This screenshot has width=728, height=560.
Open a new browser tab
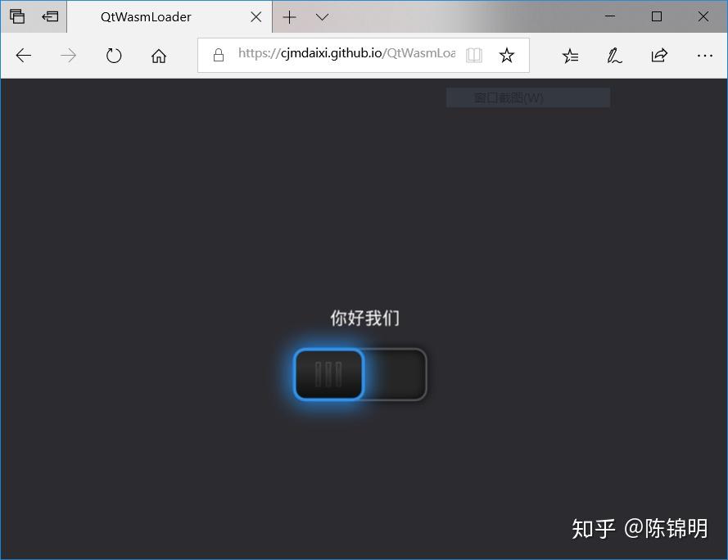(291, 16)
